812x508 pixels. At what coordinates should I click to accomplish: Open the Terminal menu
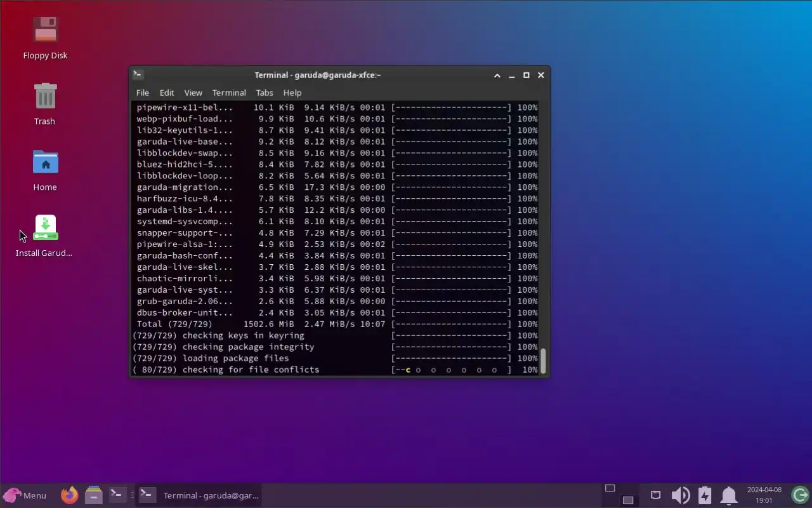pos(229,93)
